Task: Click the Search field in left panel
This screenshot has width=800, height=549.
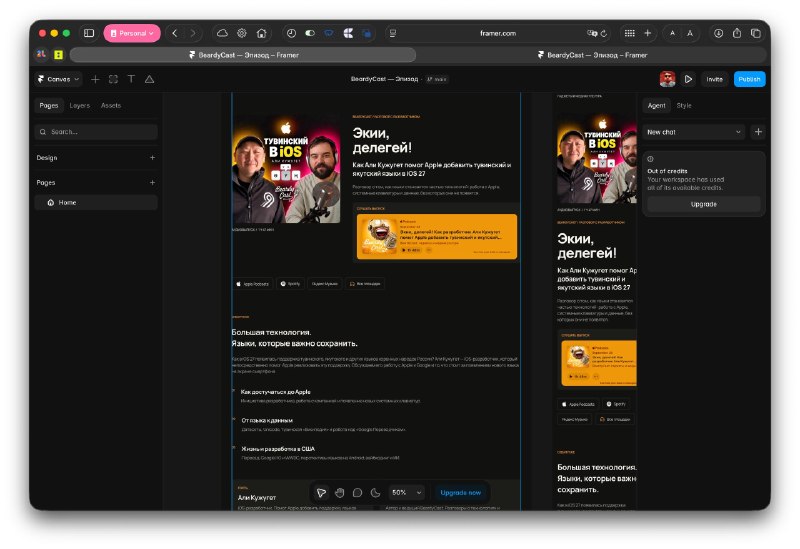Action: click(96, 132)
